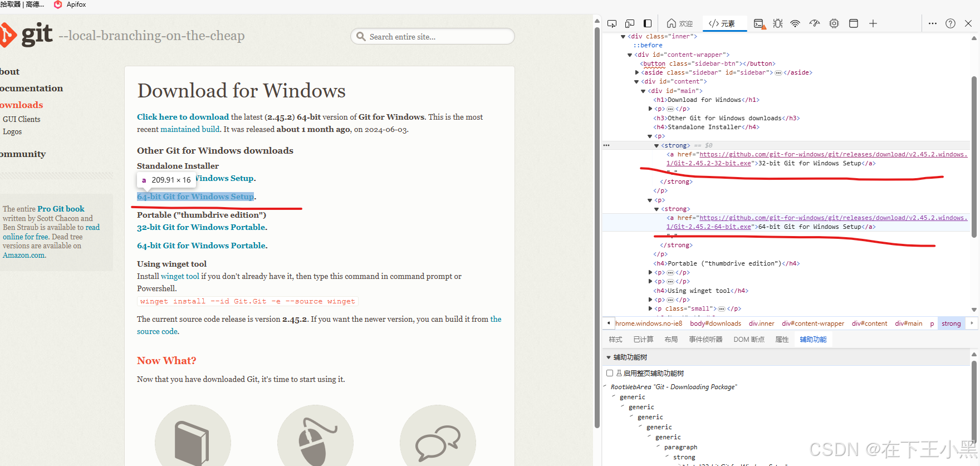
Task: Click the git logo on the page
Action: pos(27,35)
